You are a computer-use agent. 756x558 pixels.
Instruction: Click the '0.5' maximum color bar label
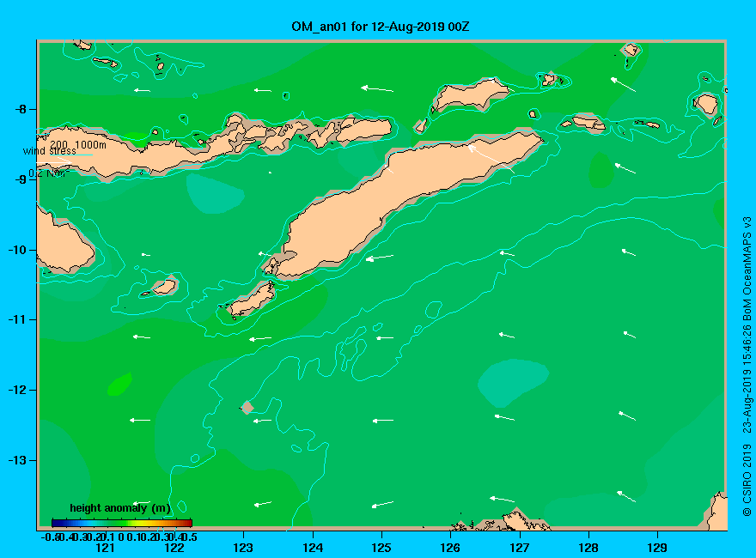190,537
